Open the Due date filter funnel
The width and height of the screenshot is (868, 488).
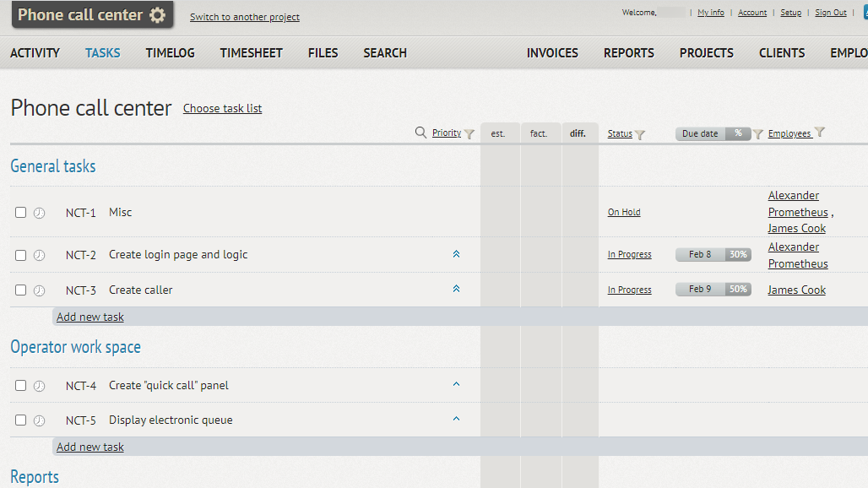758,134
